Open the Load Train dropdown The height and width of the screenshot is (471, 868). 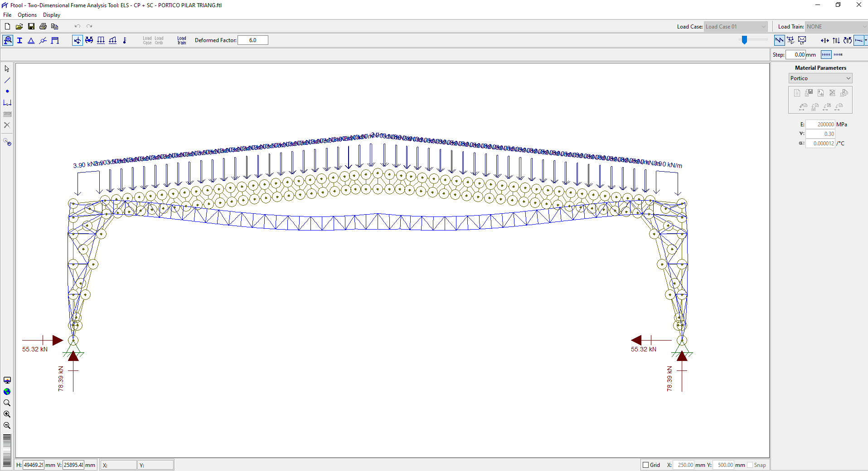[836, 27]
